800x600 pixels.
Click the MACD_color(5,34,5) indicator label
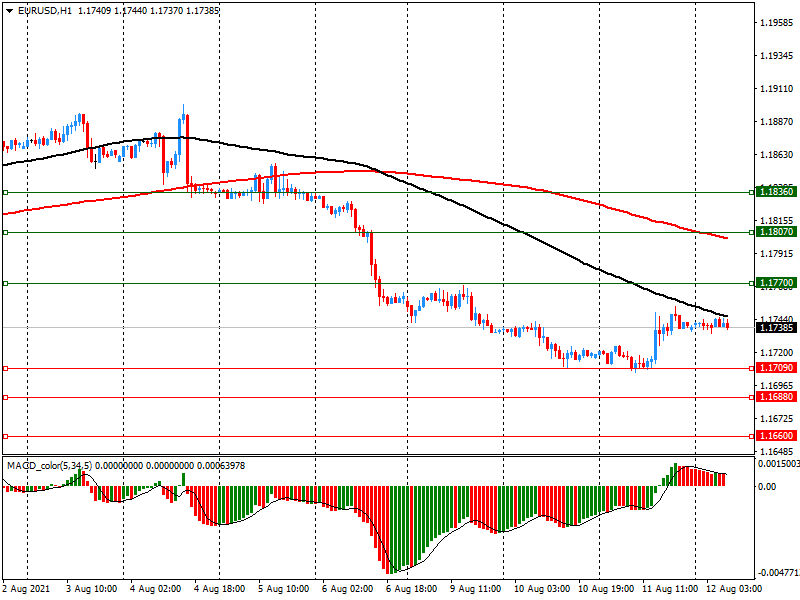tap(50, 466)
